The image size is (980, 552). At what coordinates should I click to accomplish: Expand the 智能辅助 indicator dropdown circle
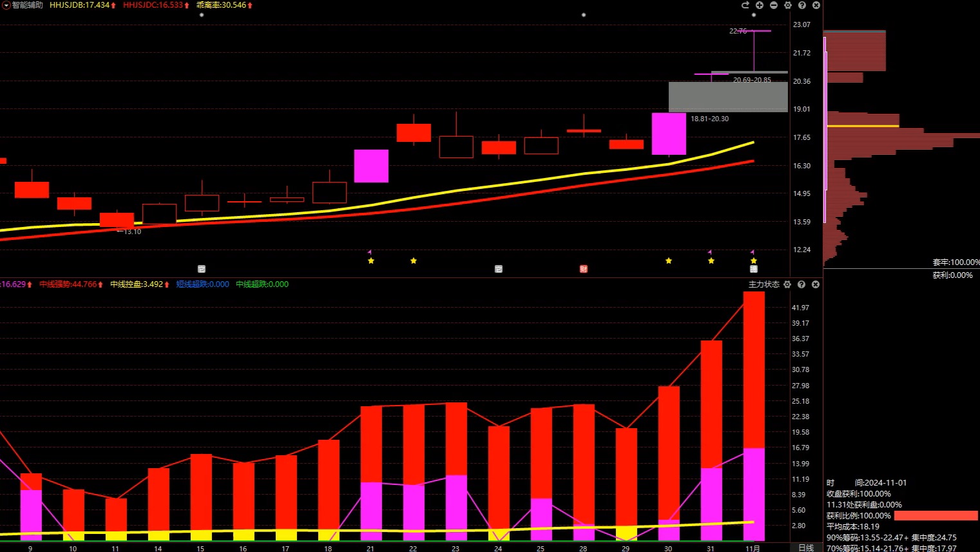(x=6, y=5)
